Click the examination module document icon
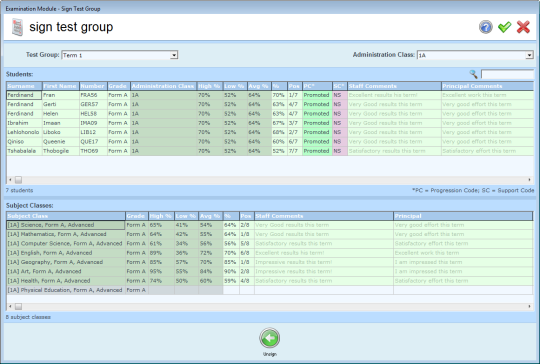 click(x=17, y=27)
